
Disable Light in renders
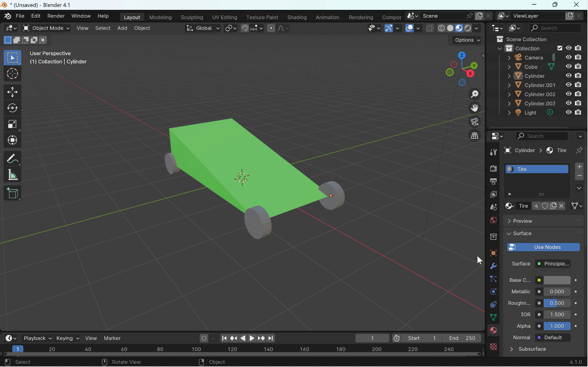[x=579, y=113]
